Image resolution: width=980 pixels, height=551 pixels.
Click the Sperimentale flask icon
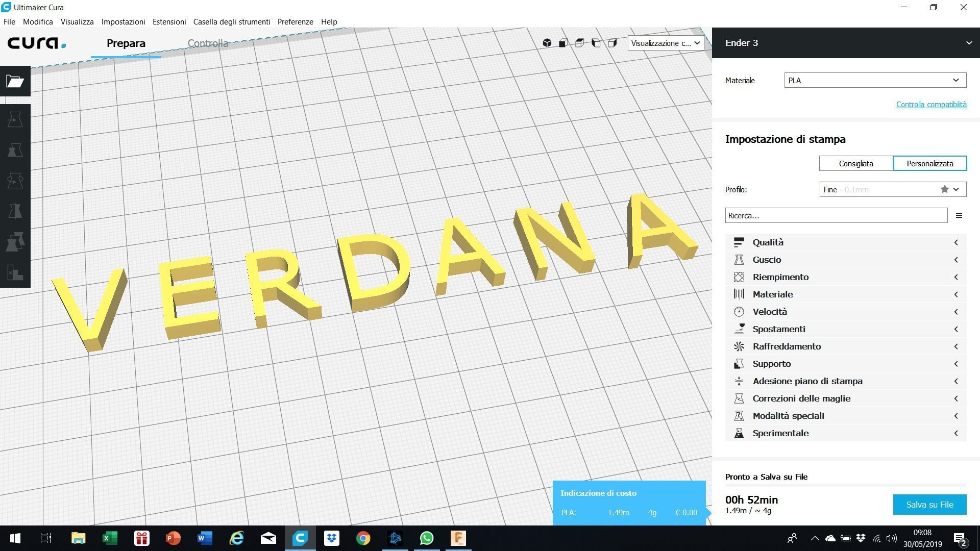[739, 433]
